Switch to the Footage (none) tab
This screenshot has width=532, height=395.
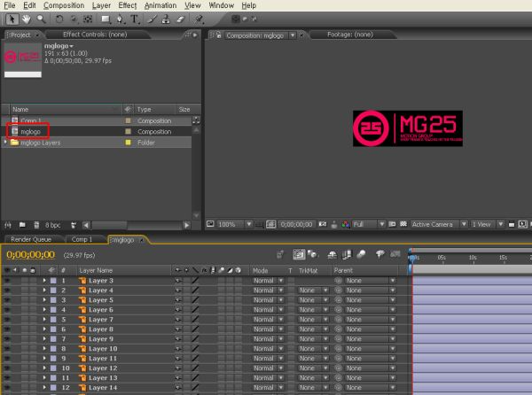tap(350, 35)
